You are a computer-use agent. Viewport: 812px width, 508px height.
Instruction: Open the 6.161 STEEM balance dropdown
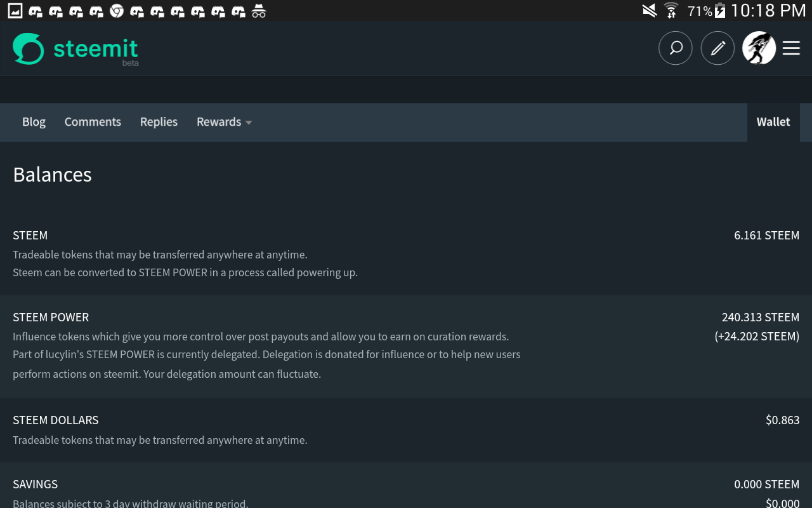766,236
